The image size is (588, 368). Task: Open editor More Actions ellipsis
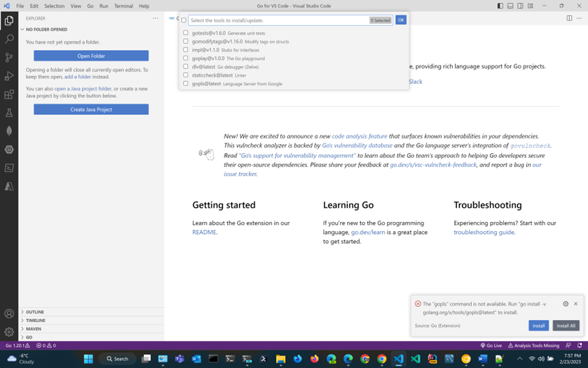pos(579,18)
